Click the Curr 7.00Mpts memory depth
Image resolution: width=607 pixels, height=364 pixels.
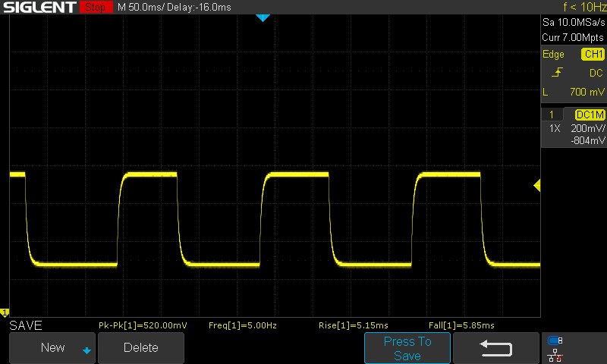[573, 37]
